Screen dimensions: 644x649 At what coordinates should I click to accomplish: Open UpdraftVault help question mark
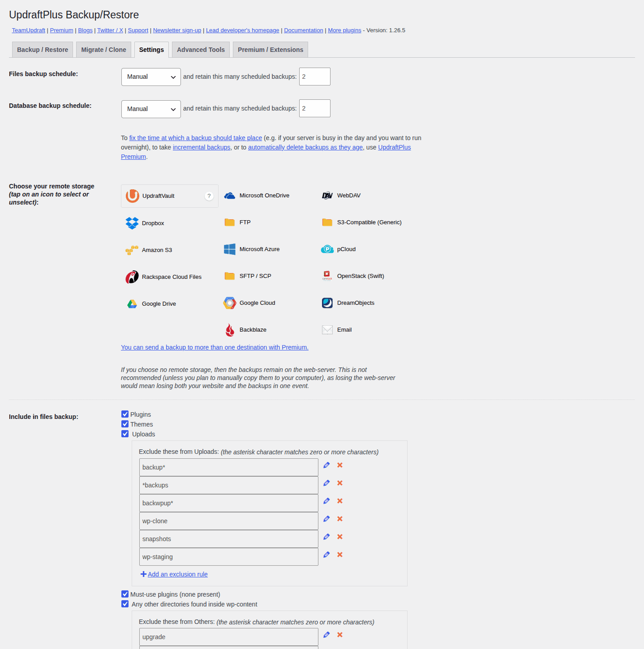click(209, 196)
